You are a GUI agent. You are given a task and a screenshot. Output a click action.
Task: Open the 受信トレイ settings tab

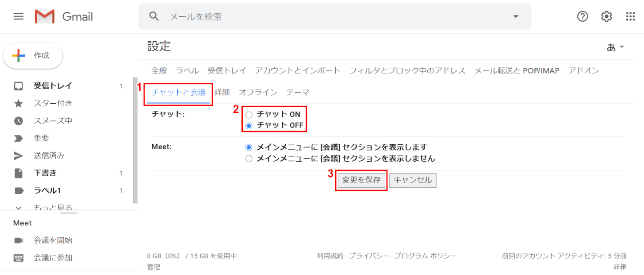coord(227,70)
